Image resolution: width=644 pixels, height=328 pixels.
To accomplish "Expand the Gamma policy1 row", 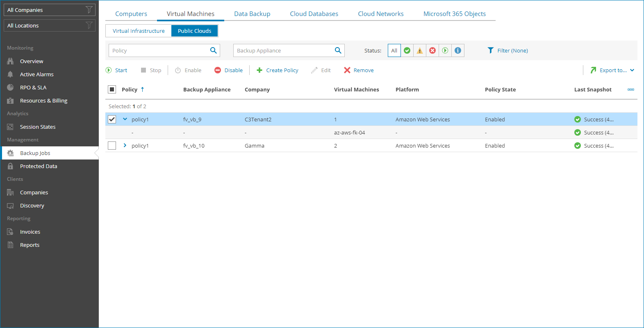I will 125,146.
